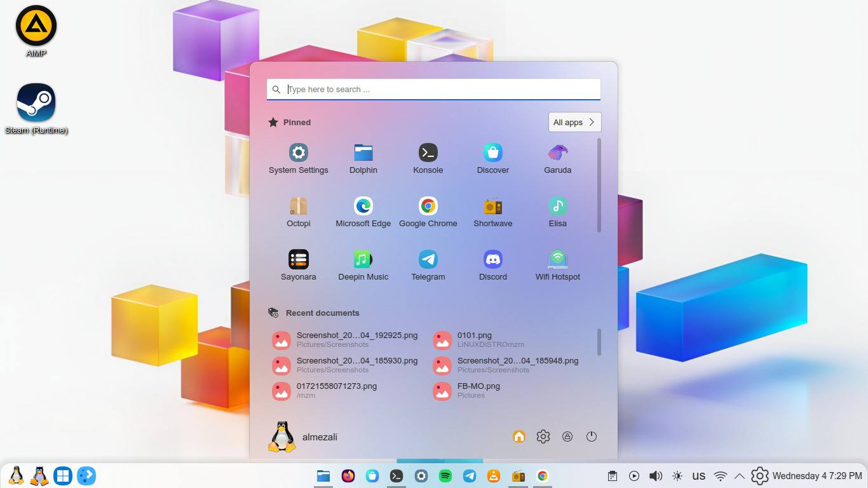Click the Spotify icon in the taskbar

445,475
